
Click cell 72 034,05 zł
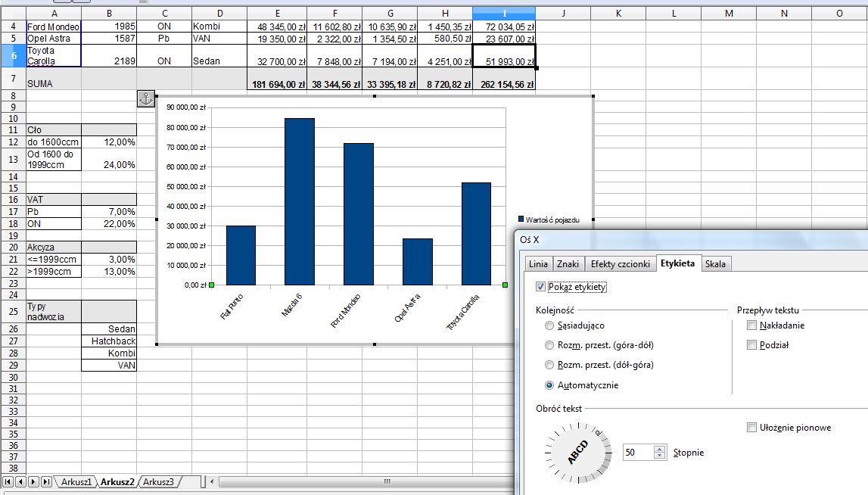point(504,26)
